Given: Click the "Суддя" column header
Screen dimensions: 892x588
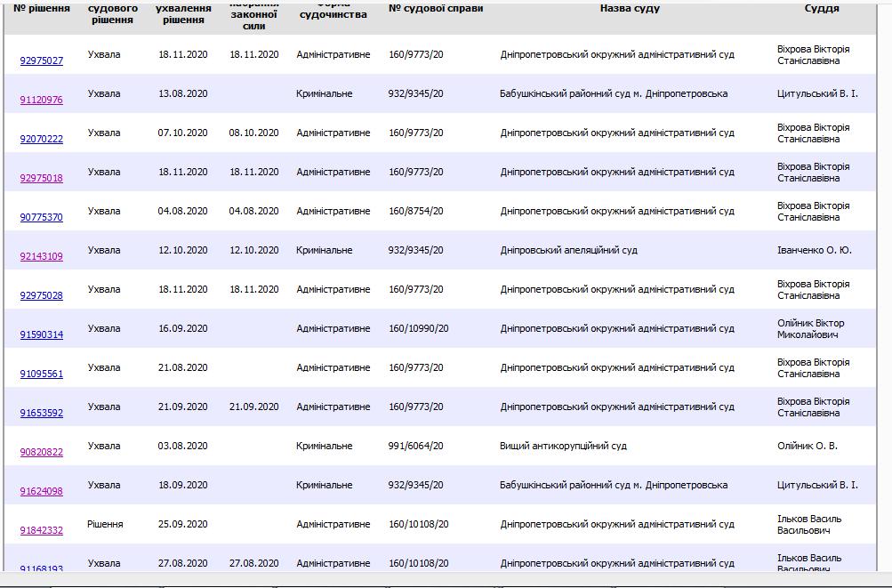Looking at the screenshot, I should [x=821, y=8].
